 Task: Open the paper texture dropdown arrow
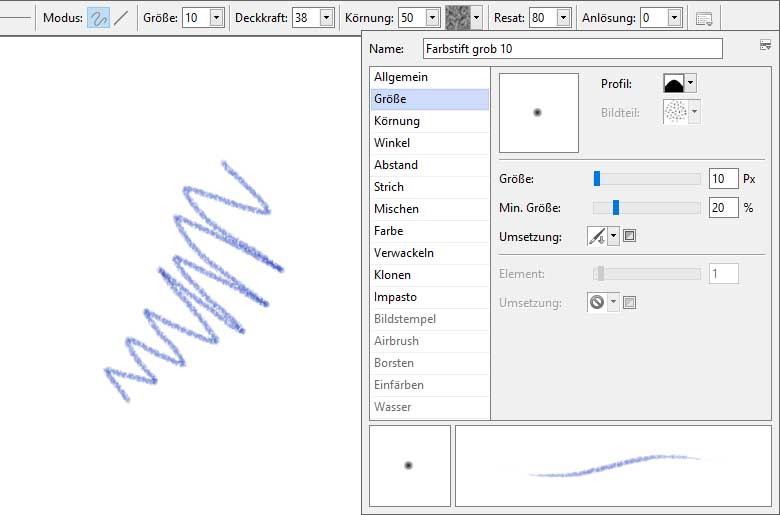click(x=477, y=18)
